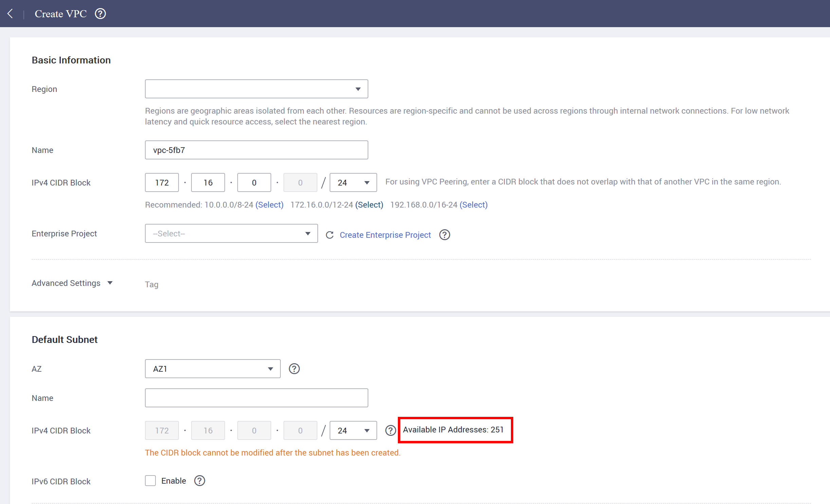The width and height of the screenshot is (830, 504).
Task: Open the Enterprise Project select dropdown
Action: point(231,233)
